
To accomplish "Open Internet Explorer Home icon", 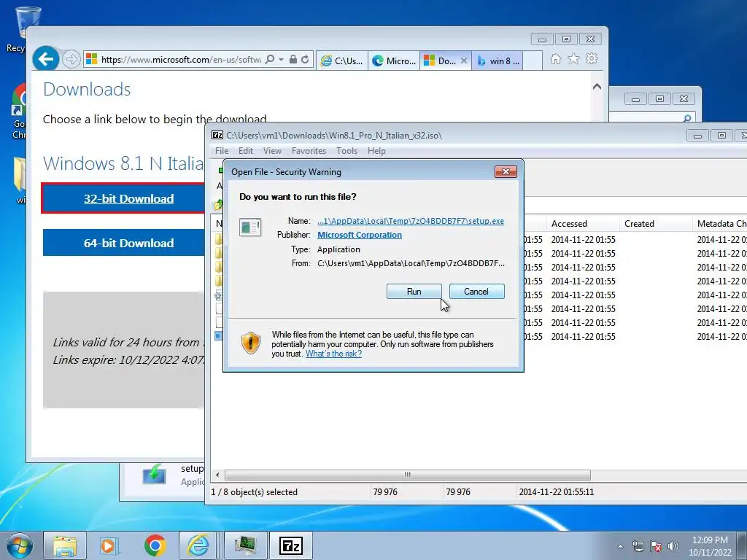I will point(555,58).
